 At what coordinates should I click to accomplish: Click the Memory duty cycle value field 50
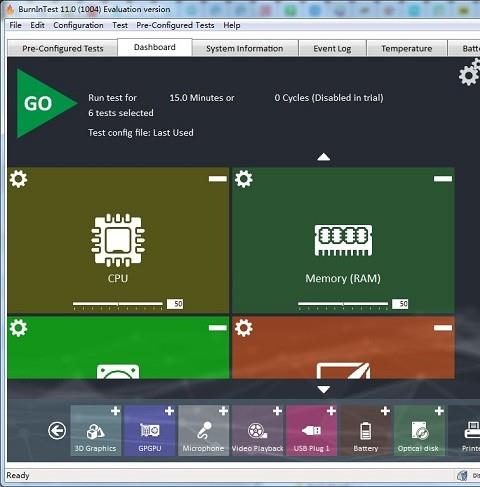(400, 304)
